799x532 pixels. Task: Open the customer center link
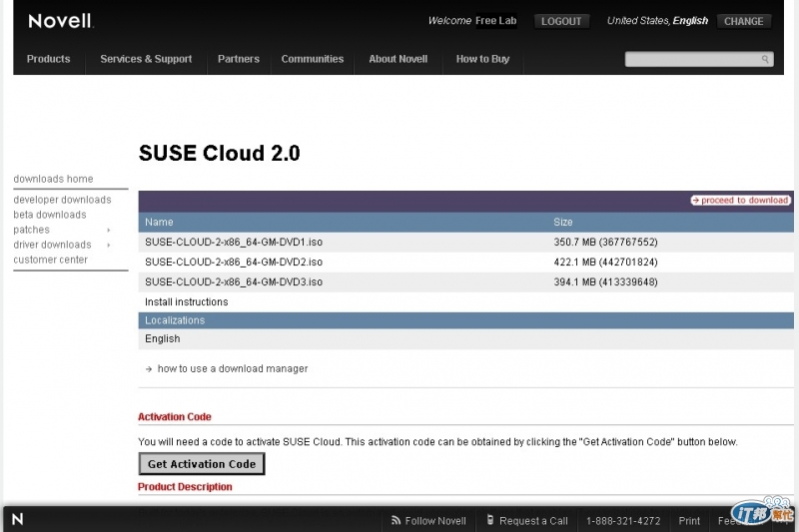point(51,260)
